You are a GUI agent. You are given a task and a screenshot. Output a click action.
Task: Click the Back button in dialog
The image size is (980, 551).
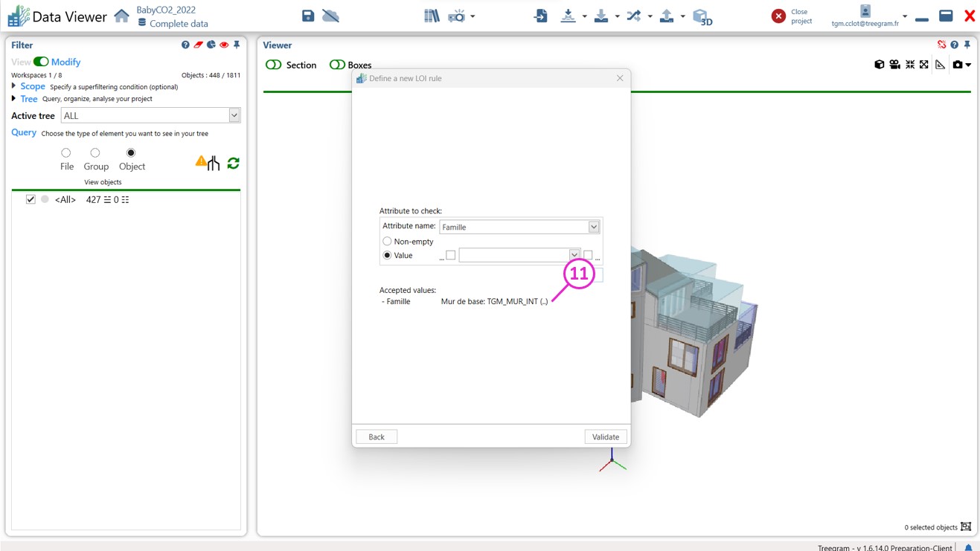[x=377, y=436]
